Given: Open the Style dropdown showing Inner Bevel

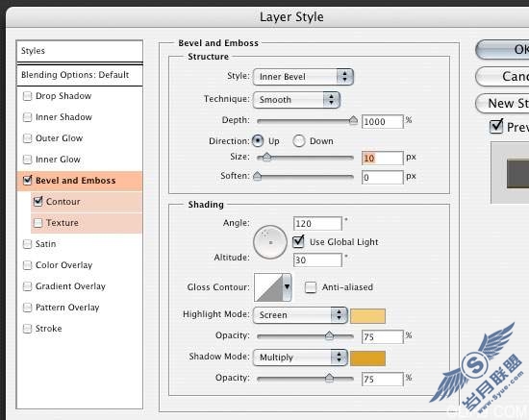Looking at the screenshot, I should (x=303, y=77).
